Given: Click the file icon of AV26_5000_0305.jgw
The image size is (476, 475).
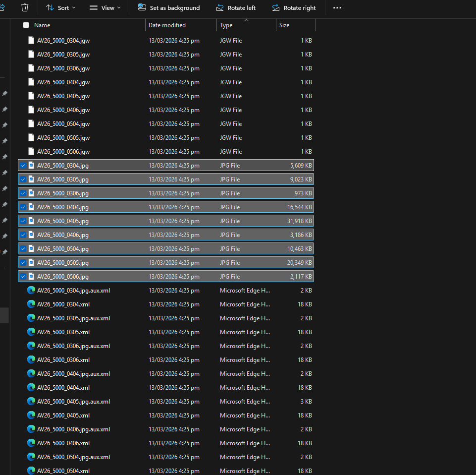Looking at the screenshot, I should click(x=31, y=54).
